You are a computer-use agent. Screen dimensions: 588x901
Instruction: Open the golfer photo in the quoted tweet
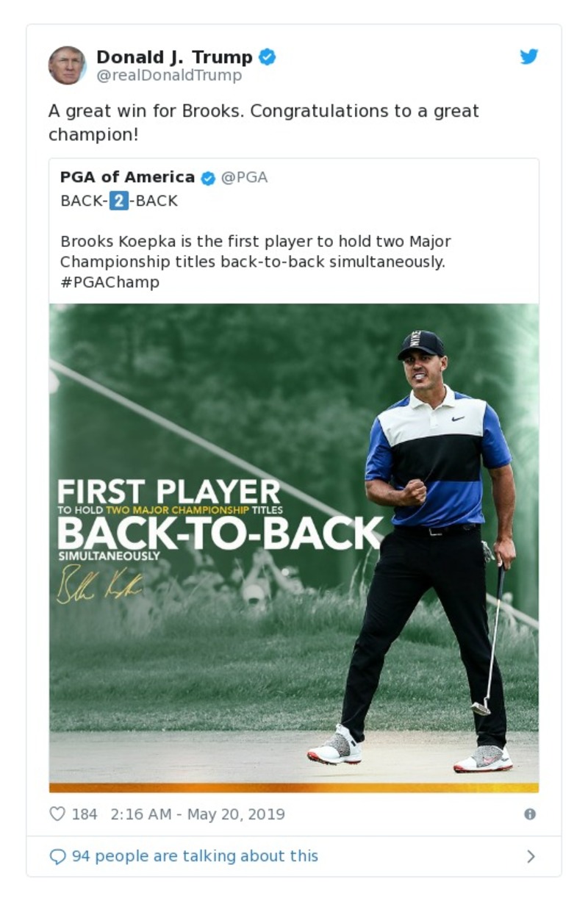(x=294, y=548)
